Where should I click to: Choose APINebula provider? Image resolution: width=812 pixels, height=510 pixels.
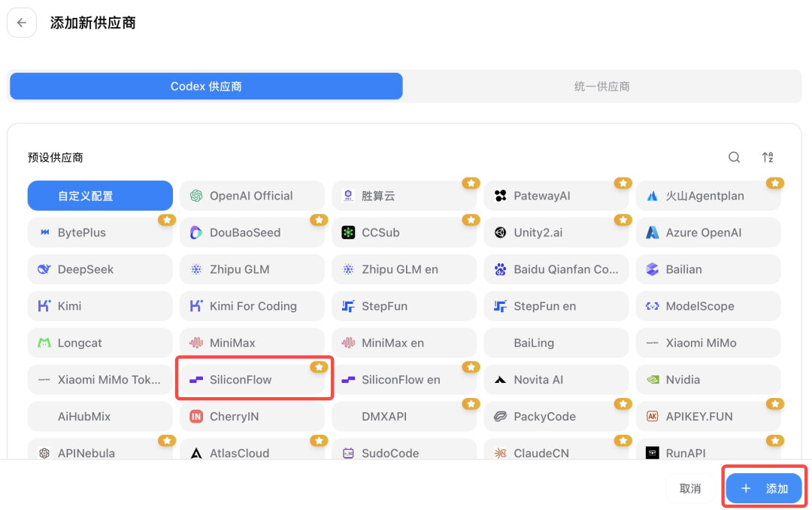click(x=100, y=449)
